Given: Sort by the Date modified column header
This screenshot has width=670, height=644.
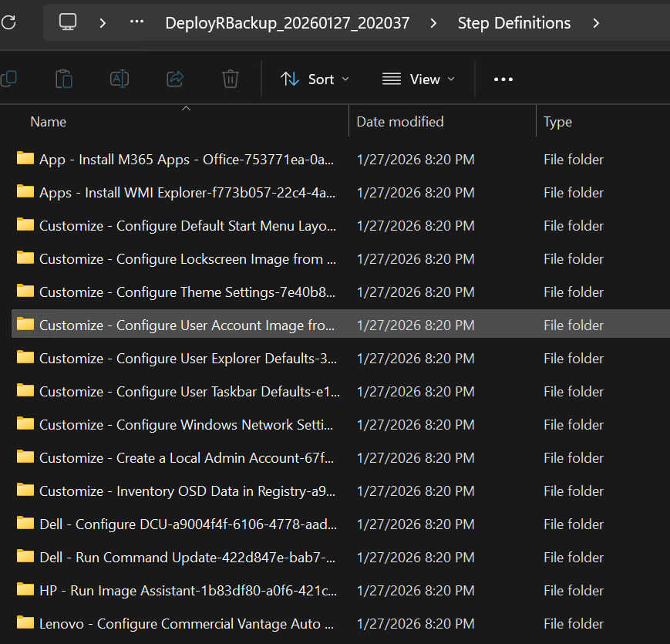Looking at the screenshot, I should 400,122.
